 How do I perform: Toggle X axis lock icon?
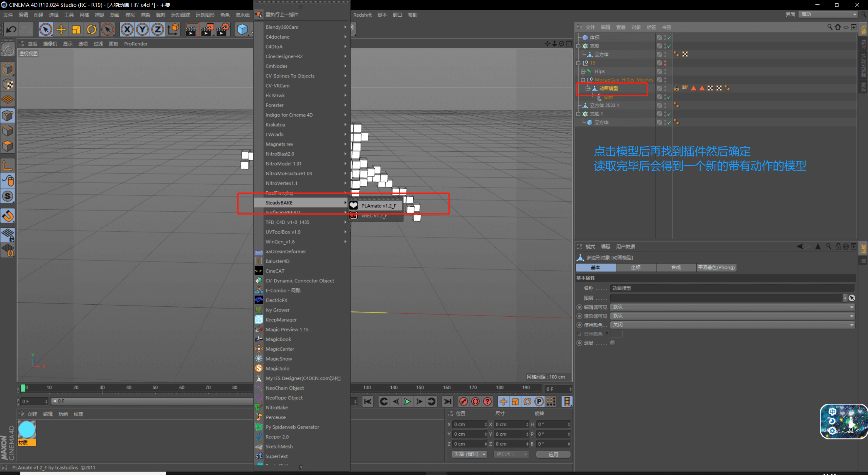click(127, 30)
